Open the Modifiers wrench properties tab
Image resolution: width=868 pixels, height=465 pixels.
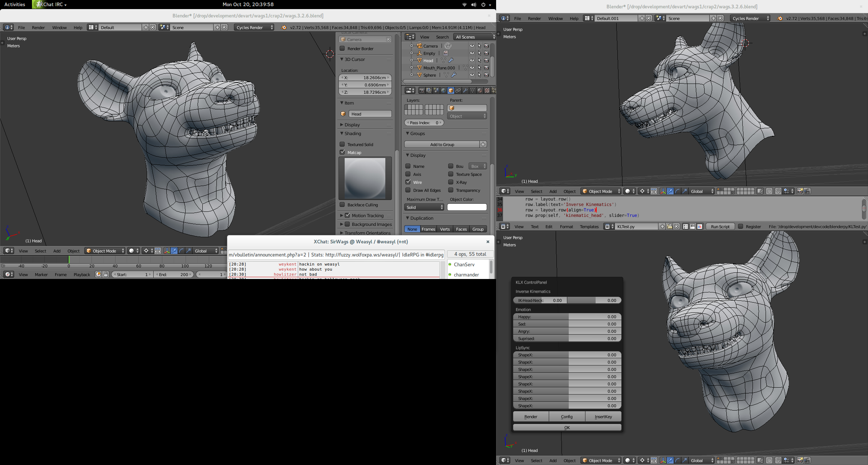click(465, 90)
